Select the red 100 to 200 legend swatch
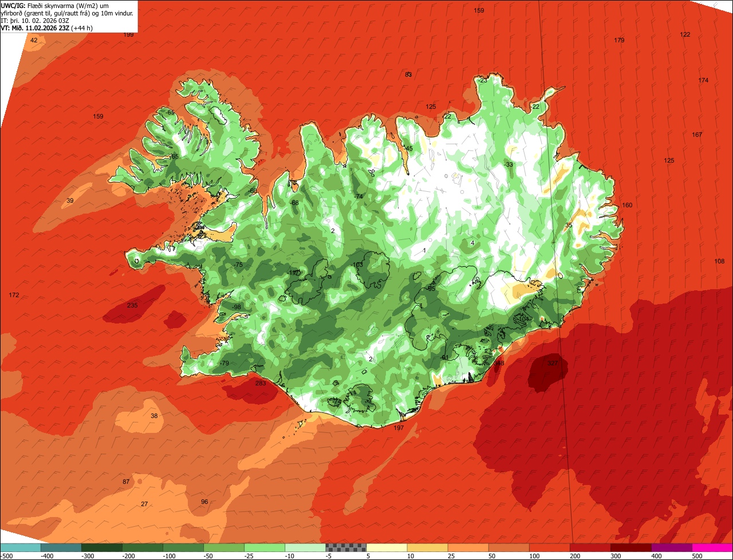The width and height of the screenshot is (733, 560). (549, 547)
